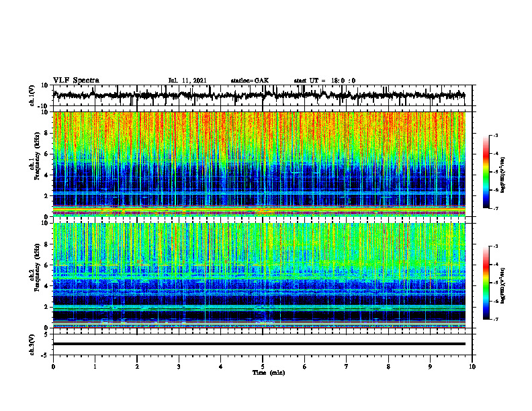Click the time axis tick label "0"

coord(53,367)
